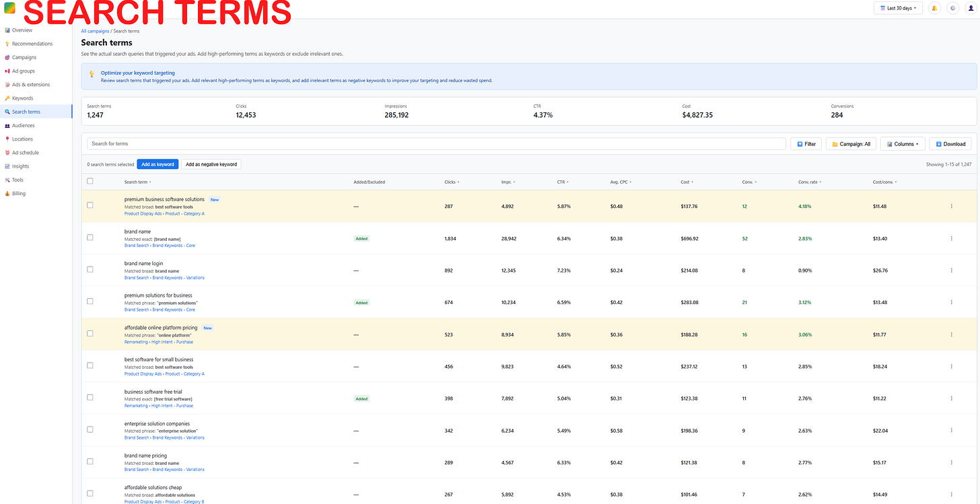This screenshot has height=504, width=980.
Task: Open the Columns dropdown
Action: 903,144
